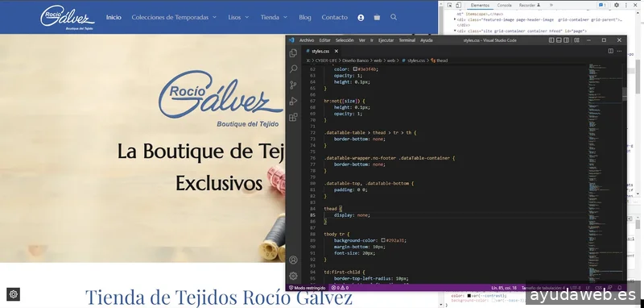Screen dimensions: 644x308
Task: Open the VS Code Search view
Action: tap(293, 69)
